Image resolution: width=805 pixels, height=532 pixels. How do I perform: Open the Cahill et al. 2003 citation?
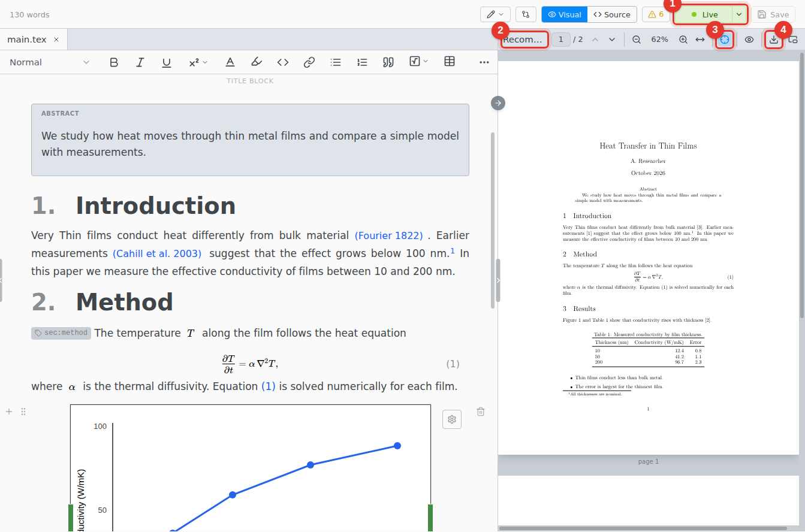tap(157, 253)
